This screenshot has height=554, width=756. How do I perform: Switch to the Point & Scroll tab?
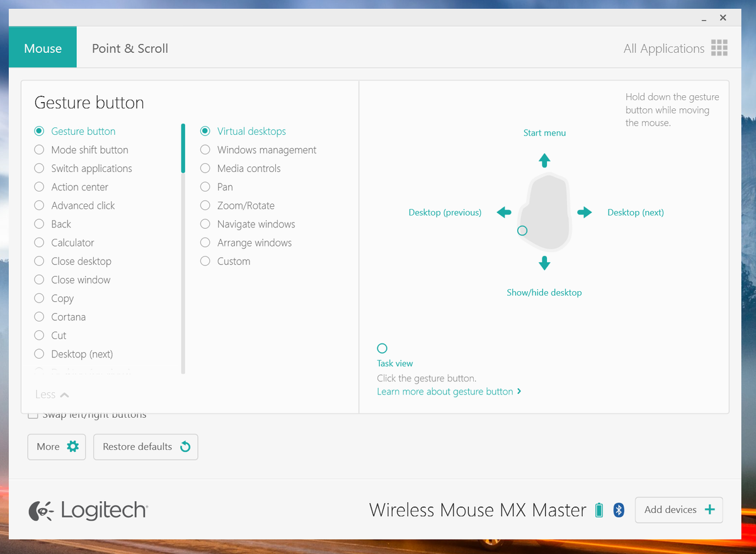(129, 48)
